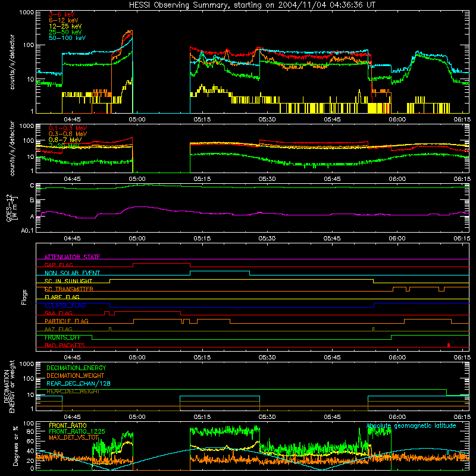Click the Degrees or % axis label
Screen dimensions: 476x476
(x=15, y=446)
